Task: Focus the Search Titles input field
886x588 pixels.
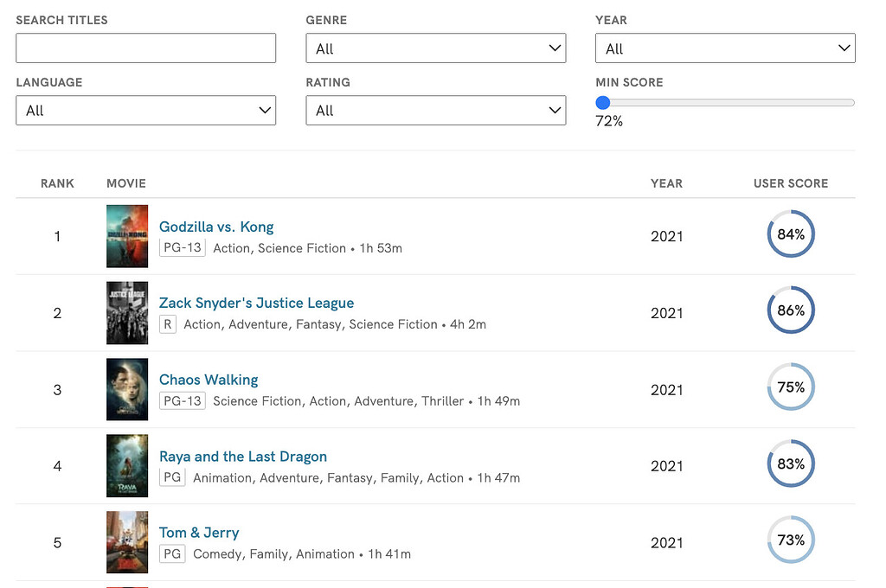Action: click(x=145, y=48)
